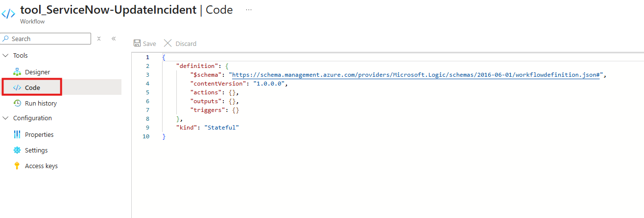This screenshot has width=644, height=218.
Task: Click the Run history clock icon
Action: click(17, 103)
